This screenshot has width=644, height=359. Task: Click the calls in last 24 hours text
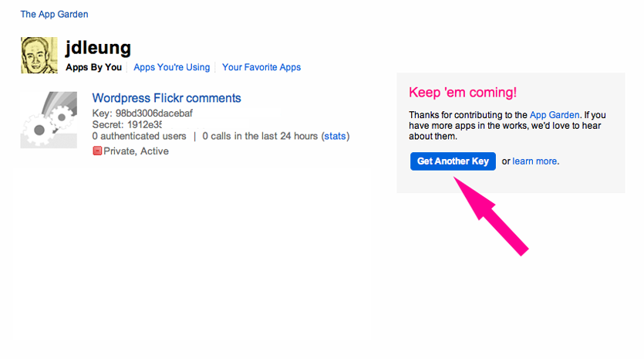(260, 136)
